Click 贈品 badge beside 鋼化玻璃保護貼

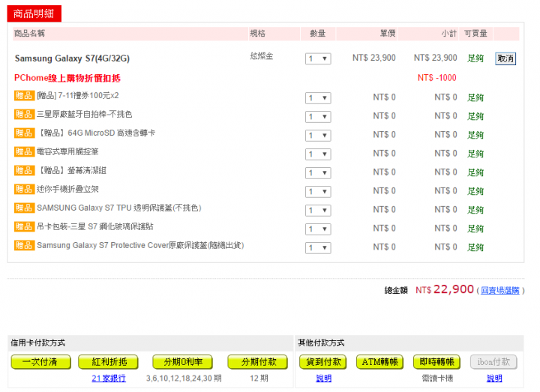24,226
